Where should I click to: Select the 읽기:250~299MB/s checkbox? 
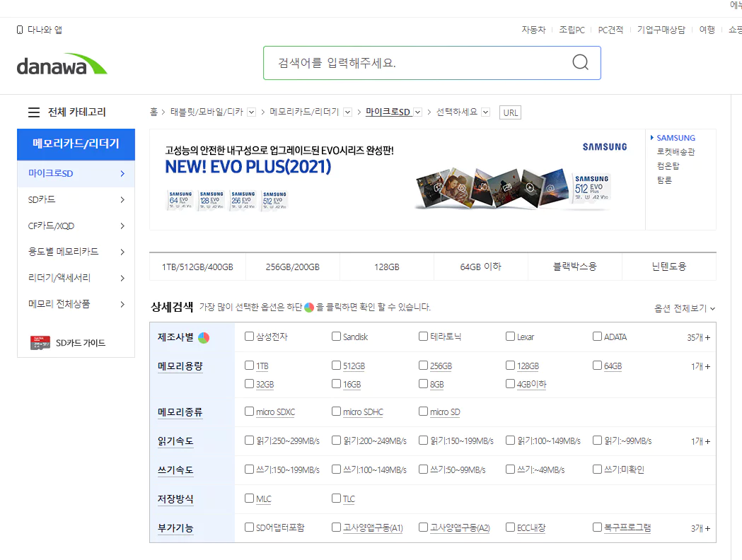click(x=250, y=441)
